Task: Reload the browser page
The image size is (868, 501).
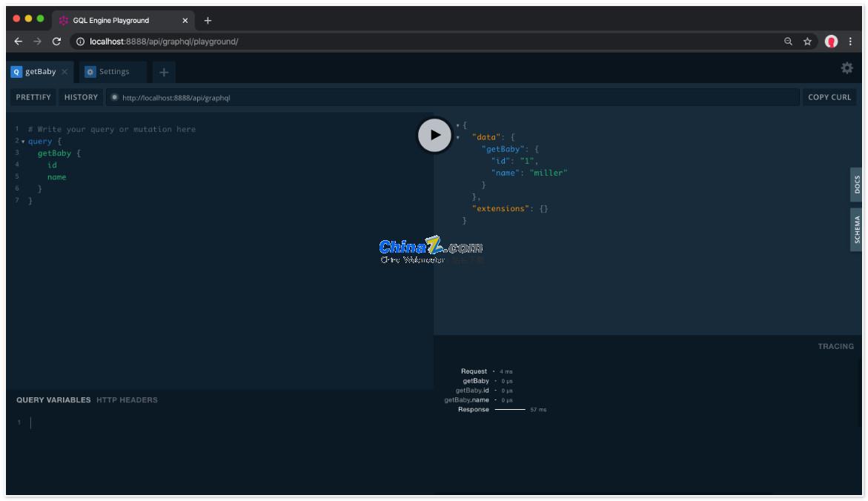Action: pyautogui.click(x=56, y=42)
